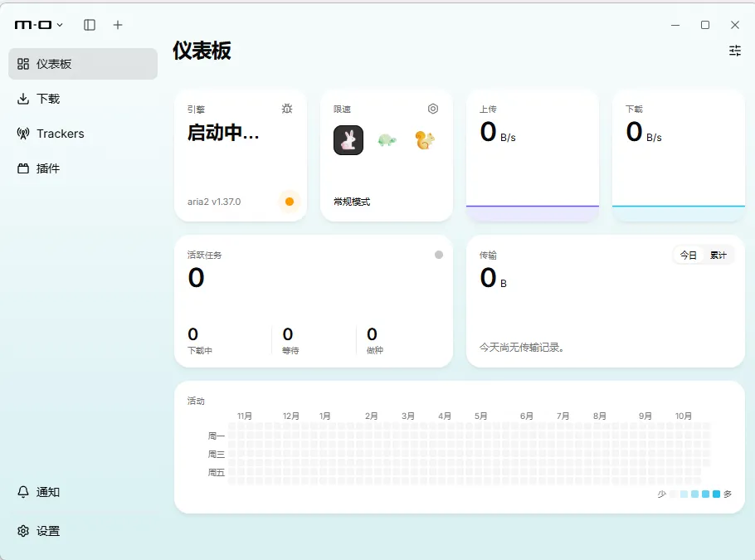This screenshot has height=560, width=755.
Task: Switch transfer view to 今日
Action: click(x=688, y=256)
